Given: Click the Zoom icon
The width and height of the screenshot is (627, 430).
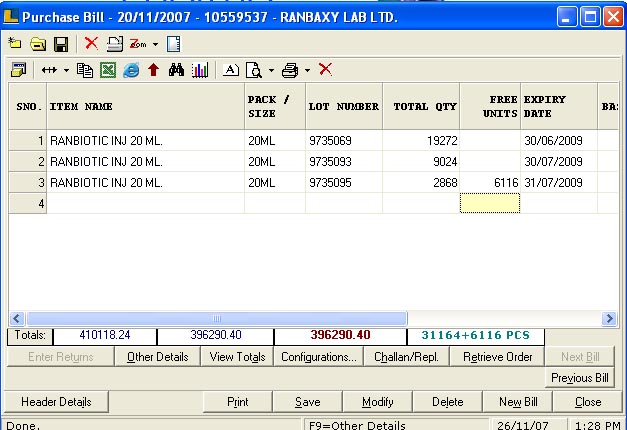Looking at the screenshot, I should 138,44.
